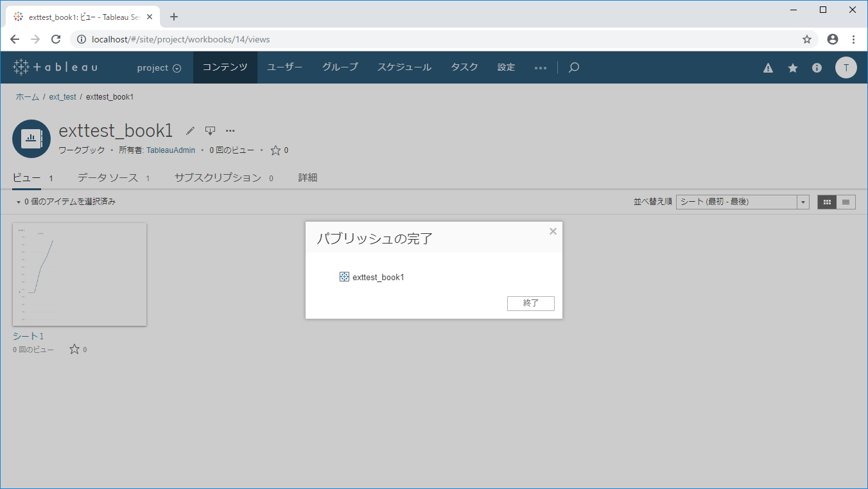Open the user avatar T menu
The height and width of the screenshot is (489, 868).
point(846,67)
